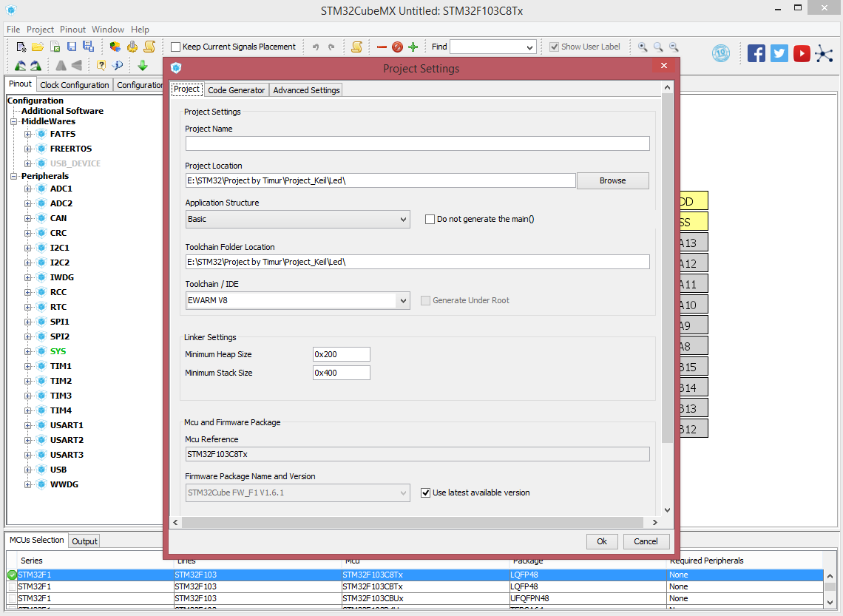Open the Window menu
Image resolution: width=843 pixels, height=616 pixels.
pyautogui.click(x=107, y=30)
